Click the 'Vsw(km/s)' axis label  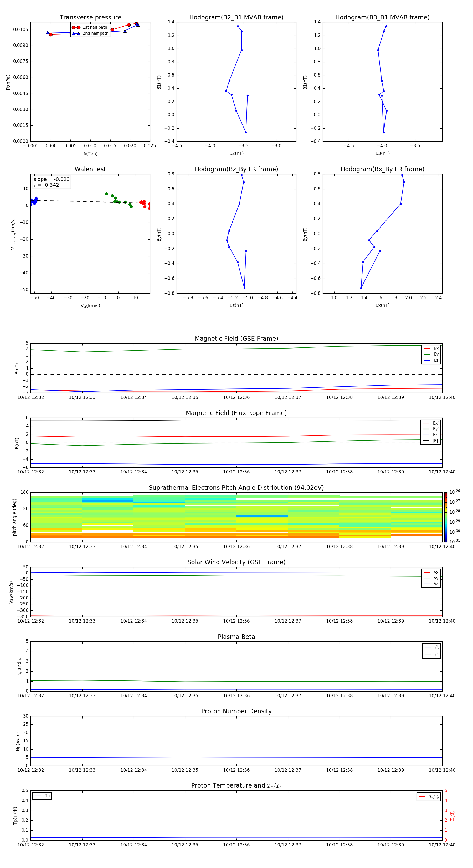[11, 592]
